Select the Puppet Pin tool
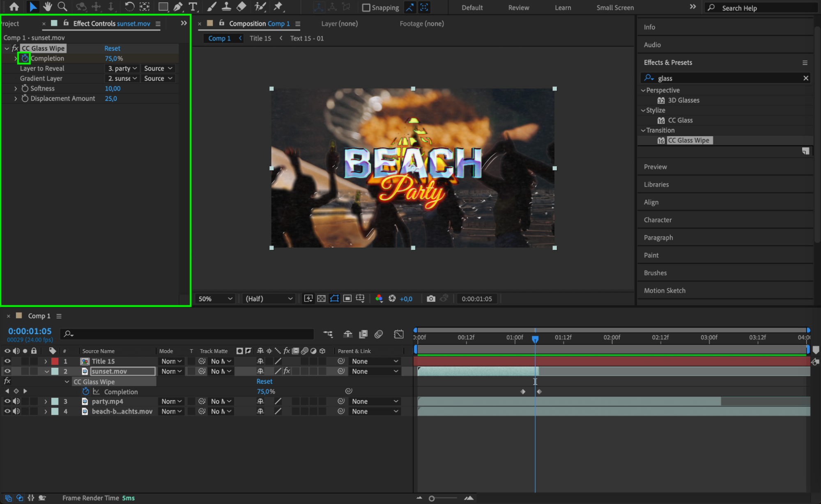 (278, 7)
